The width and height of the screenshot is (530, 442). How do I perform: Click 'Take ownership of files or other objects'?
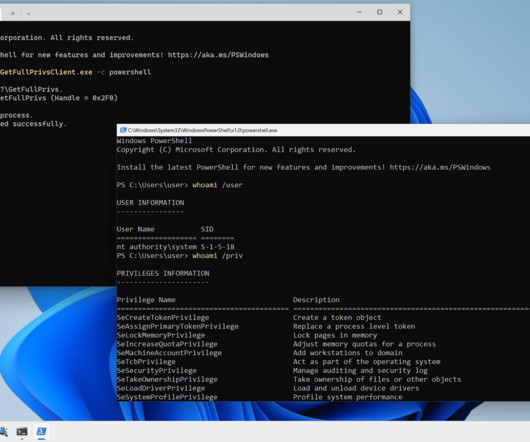[x=377, y=379]
